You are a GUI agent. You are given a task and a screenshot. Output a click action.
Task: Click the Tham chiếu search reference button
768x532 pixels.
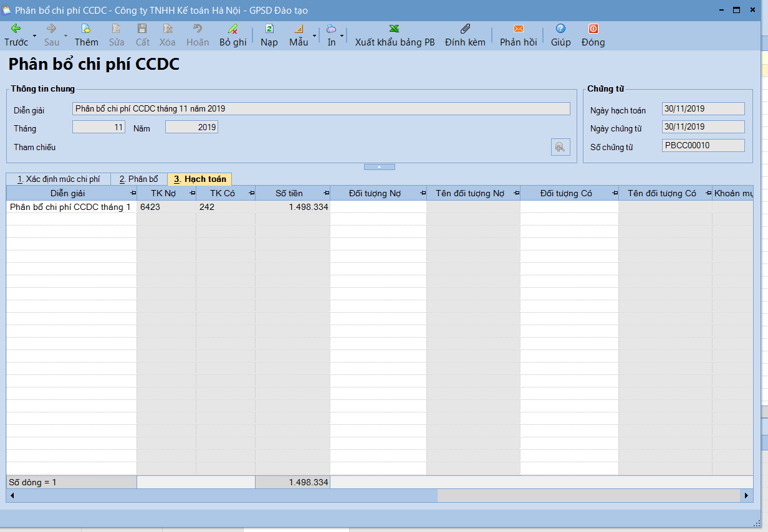(560, 147)
